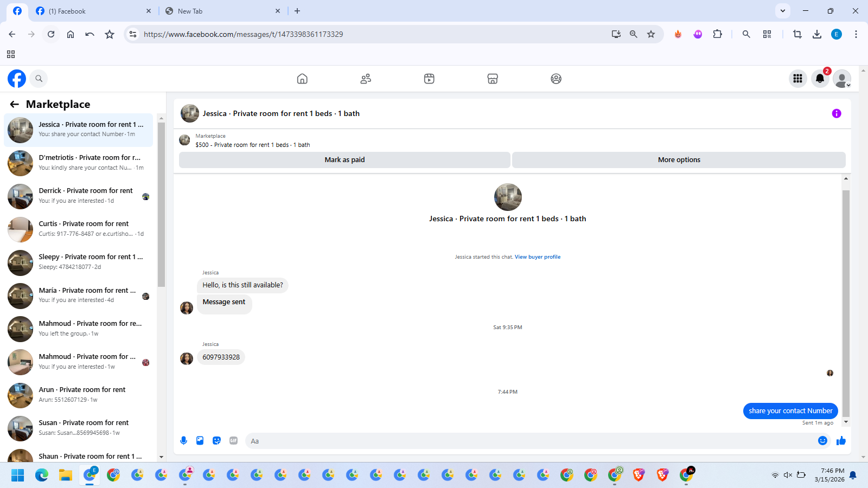Open María private room conversation
Viewport: 868px width, 488px height.
coord(79,296)
